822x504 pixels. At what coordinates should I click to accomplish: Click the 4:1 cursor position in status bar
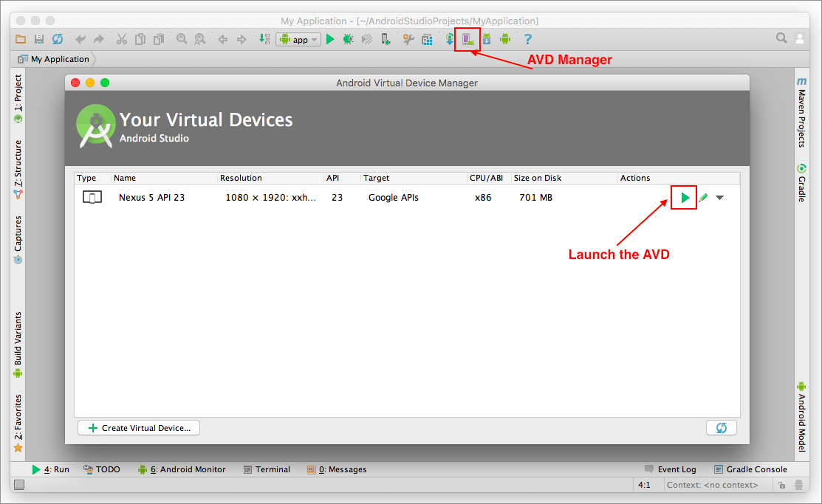[644, 485]
